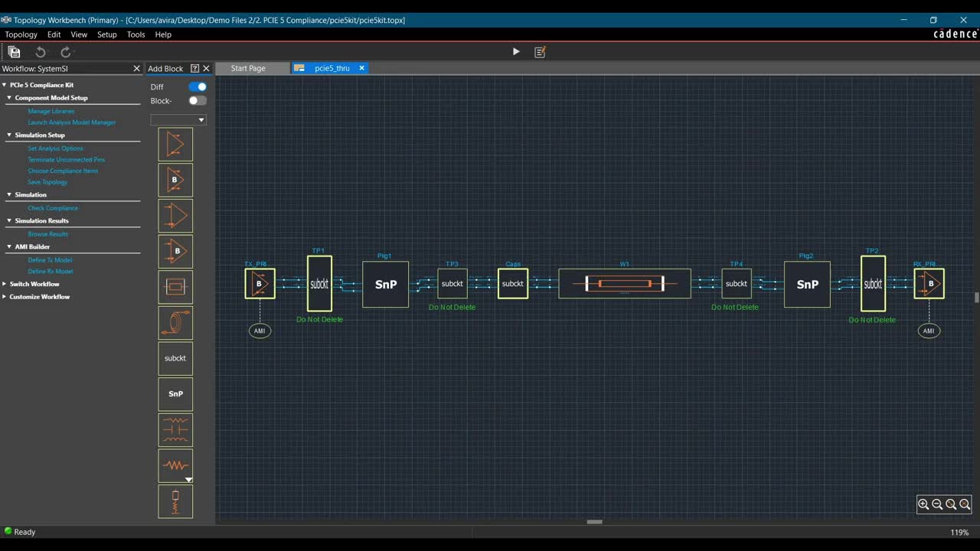The width and height of the screenshot is (980, 551).
Task: Collapse the Component Model Setup section
Action: click(9, 98)
